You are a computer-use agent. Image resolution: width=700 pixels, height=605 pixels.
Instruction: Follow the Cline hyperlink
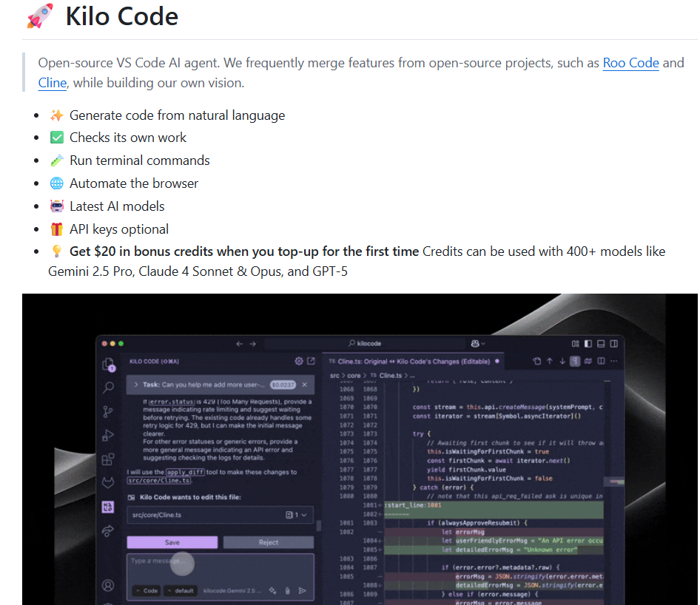click(x=53, y=83)
